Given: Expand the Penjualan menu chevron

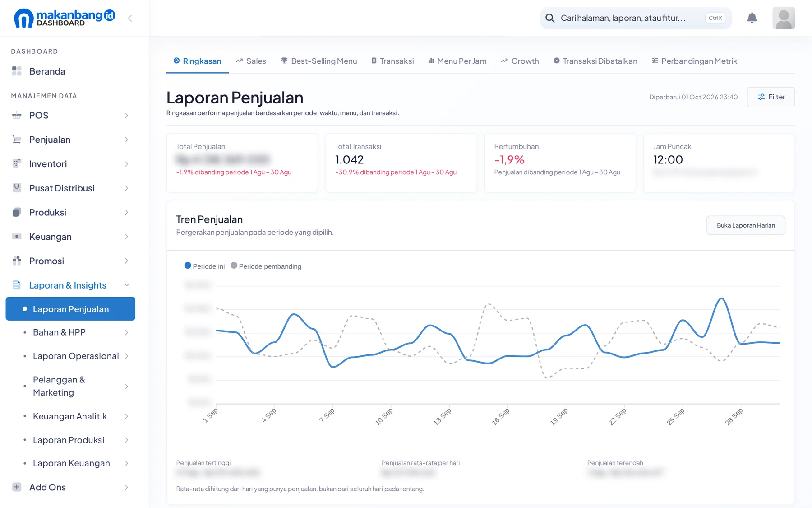Looking at the screenshot, I should pyautogui.click(x=127, y=140).
